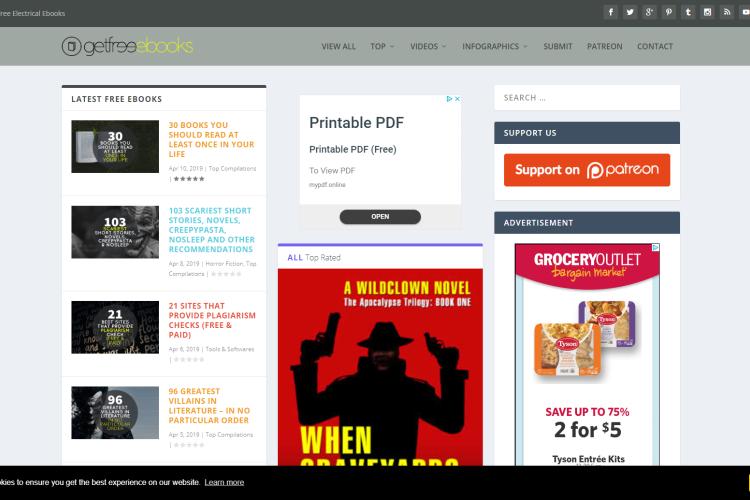
Task: Open the RSS feed icon
Action: [x=727, y=12]
